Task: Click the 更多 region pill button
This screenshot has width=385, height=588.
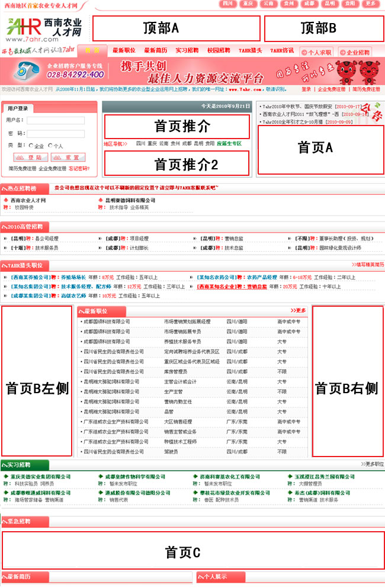Action: point(371,4)
